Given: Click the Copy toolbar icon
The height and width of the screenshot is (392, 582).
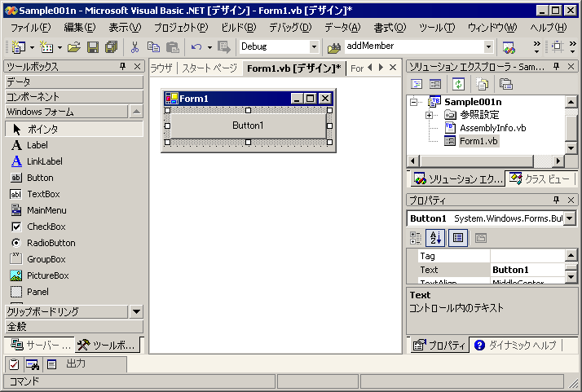Looking at the screenshot, I should pos(153,47).
